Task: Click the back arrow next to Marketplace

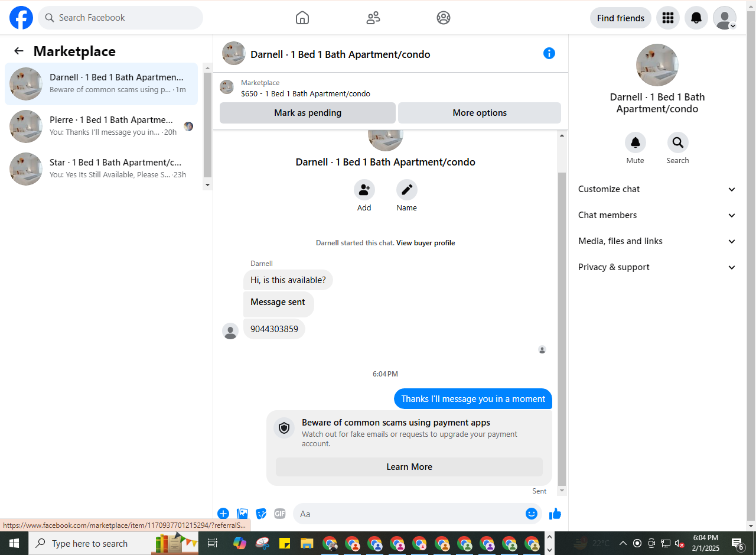Action: [19, 51]
